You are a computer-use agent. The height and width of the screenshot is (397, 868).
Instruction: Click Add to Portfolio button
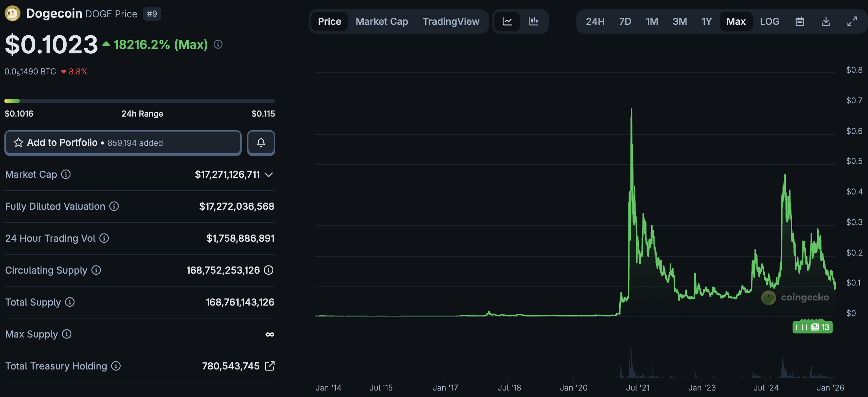[123, 143]
